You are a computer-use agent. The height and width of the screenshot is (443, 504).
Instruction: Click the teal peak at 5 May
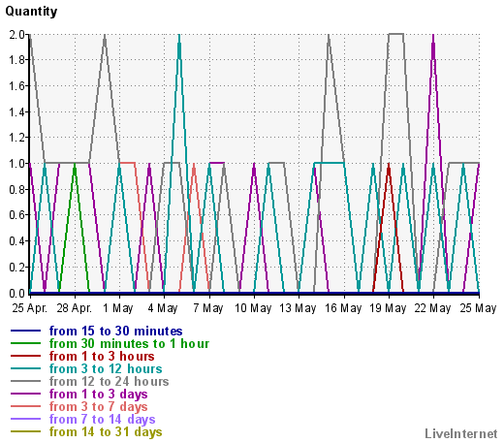[x=179, y=35]
